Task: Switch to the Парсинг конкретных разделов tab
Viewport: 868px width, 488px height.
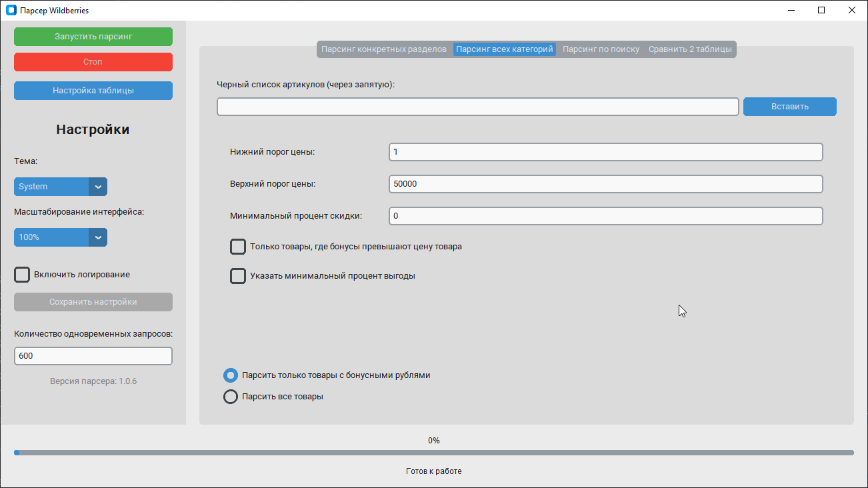Action: point(384,49)
